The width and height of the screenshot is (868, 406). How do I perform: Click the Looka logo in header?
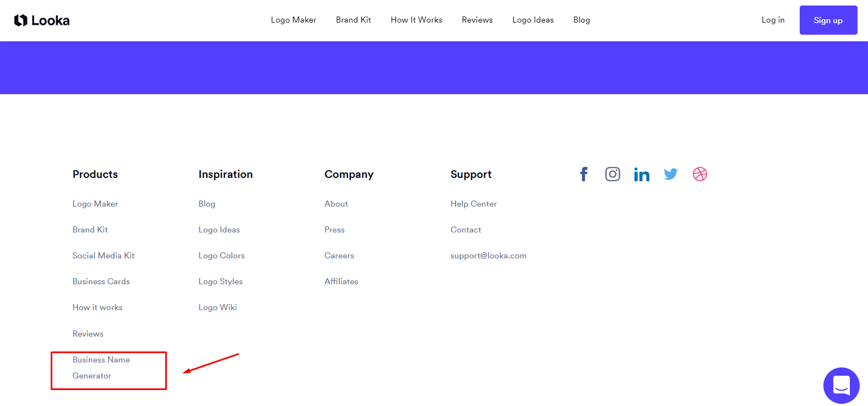(42, 20)
